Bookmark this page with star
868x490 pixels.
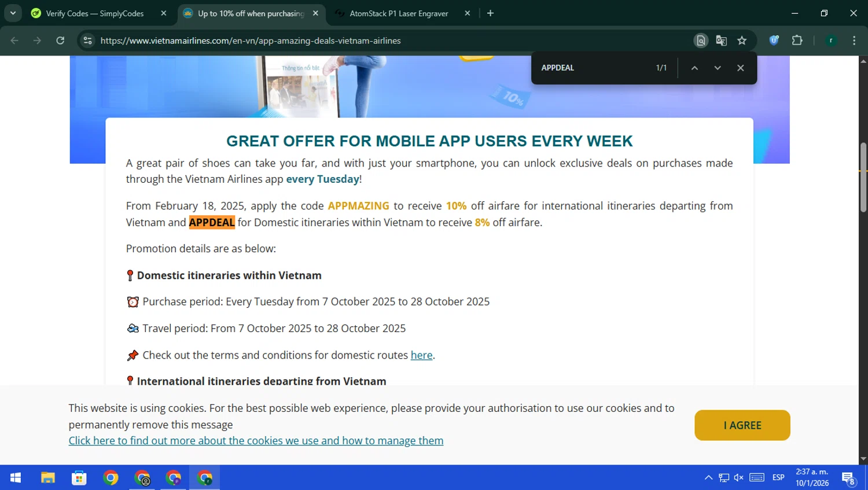(x=742, y=40)
